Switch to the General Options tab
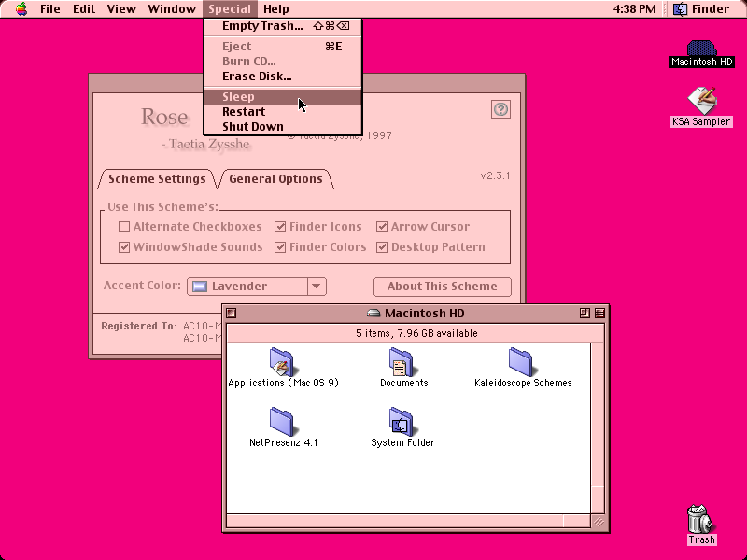The width and height of the screenshot is (747, 560). pyautogui.click(x=275, y=179)
